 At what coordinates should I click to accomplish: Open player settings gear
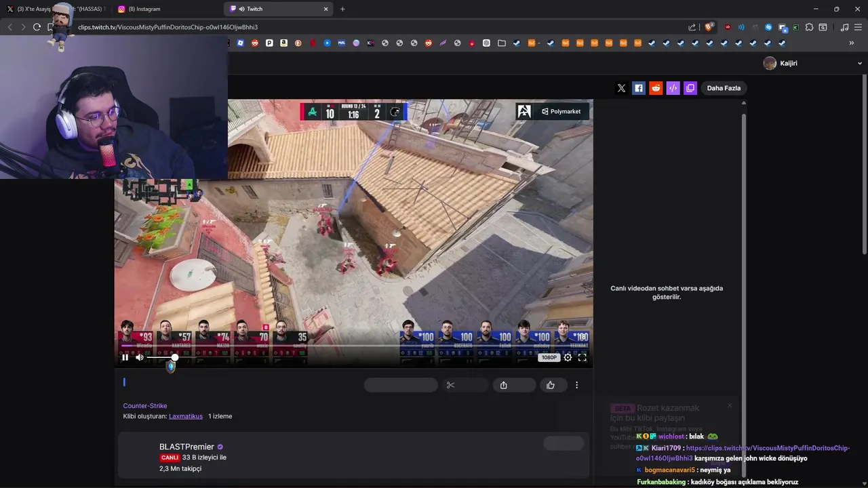coord(568,357)
